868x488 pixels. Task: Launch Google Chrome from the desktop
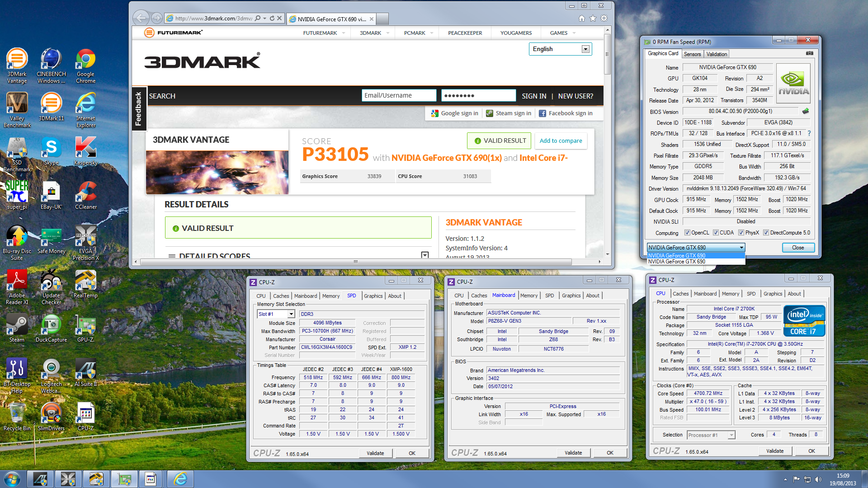tap(85, 66)
